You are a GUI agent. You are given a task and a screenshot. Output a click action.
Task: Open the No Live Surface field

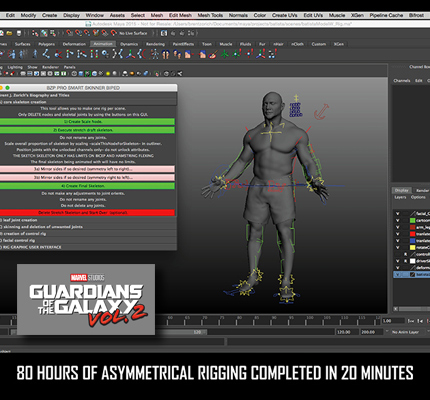(x=133, y=33)
